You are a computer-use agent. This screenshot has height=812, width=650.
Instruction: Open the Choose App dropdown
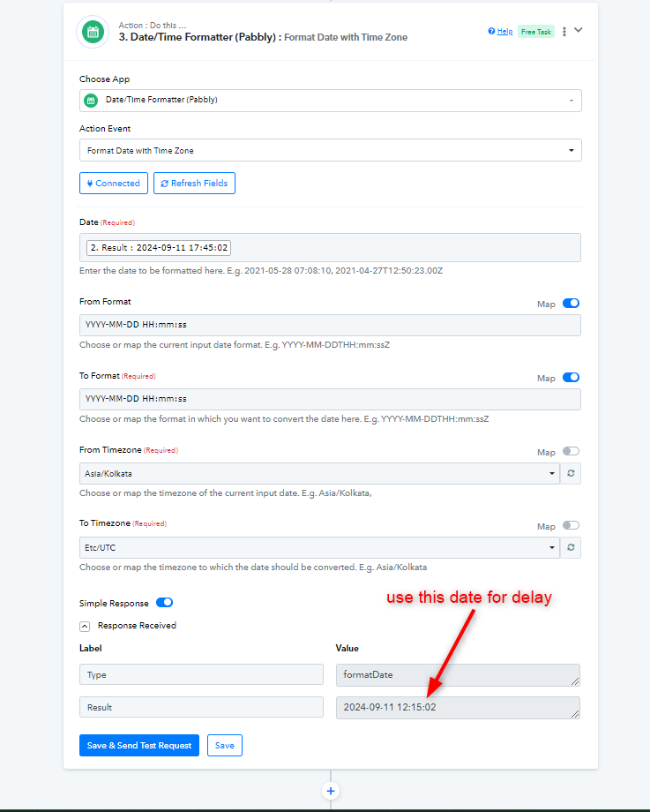click(330, 101)
